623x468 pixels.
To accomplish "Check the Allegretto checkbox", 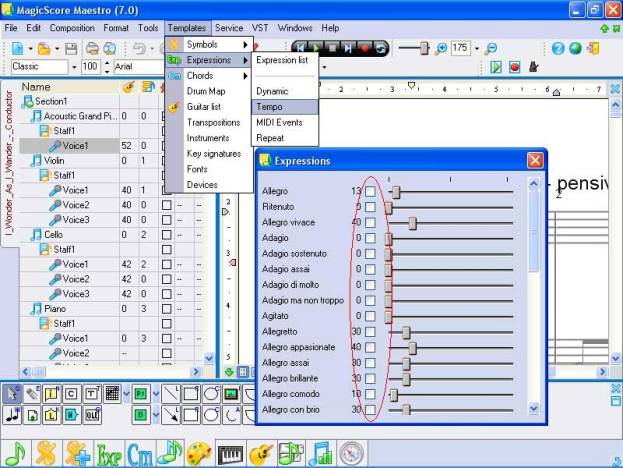I will click(x=370, y=332).
